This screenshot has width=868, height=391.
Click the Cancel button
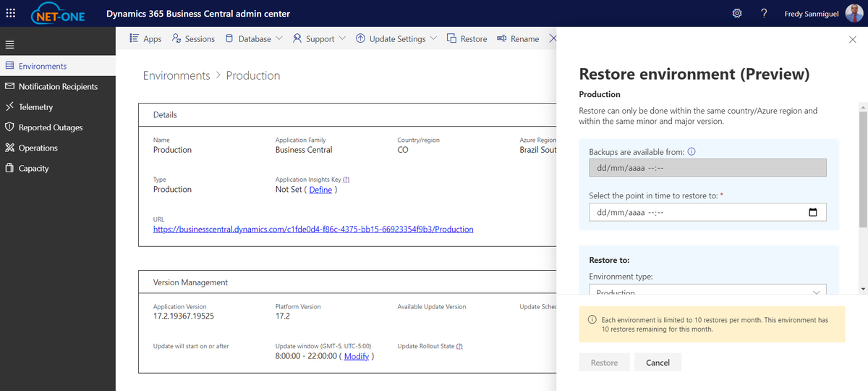click(x=658, y=362)
